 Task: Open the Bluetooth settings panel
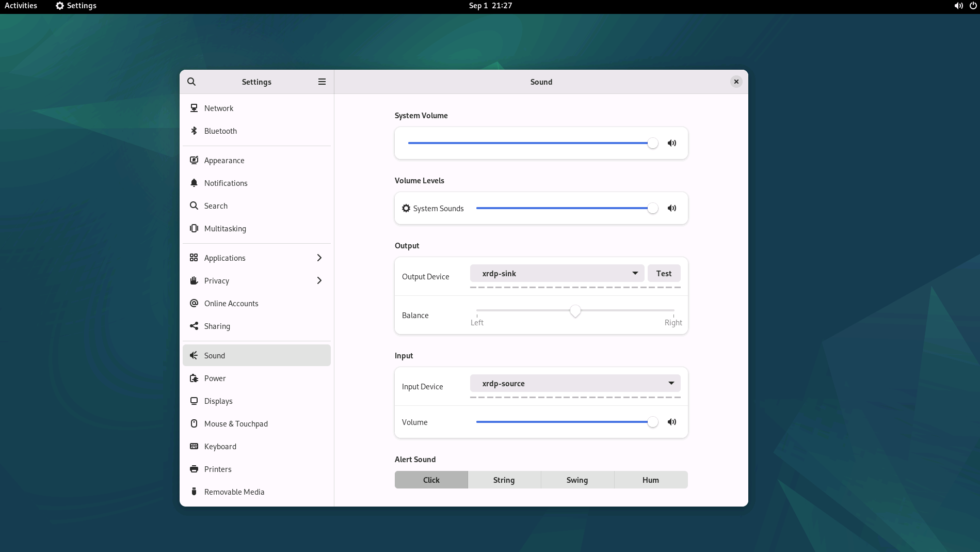pyautogui.click(x=256, y=131)
